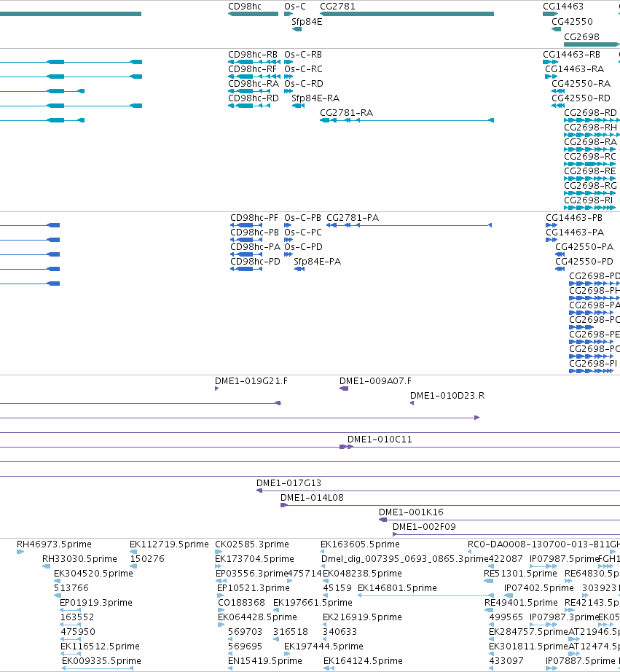Select EST EK146801.5prime
620x672 pixels.
tap(425, 595)
